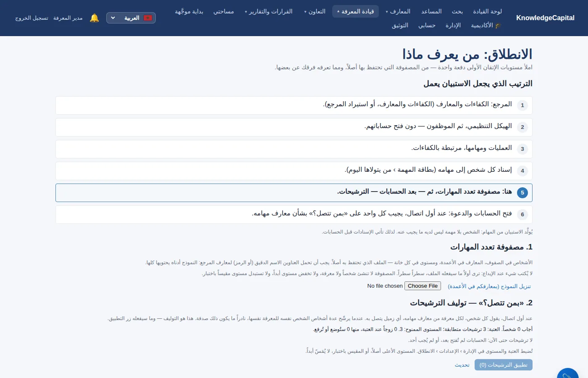Screen dimensions: 588x378
Task: Go to the الإدارة admin page
Action: coord(453,25)
